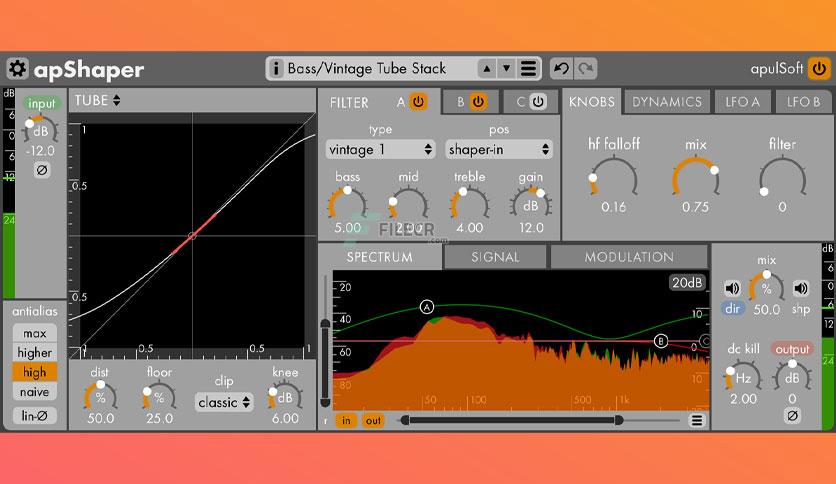
Task: Open the LFO B tab
Action: 803,102
